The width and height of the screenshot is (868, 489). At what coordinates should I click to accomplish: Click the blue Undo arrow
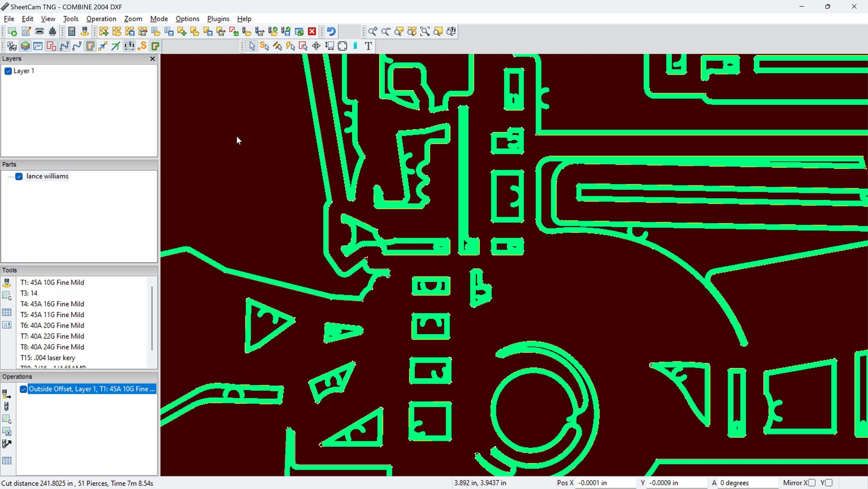click(331, 32)
